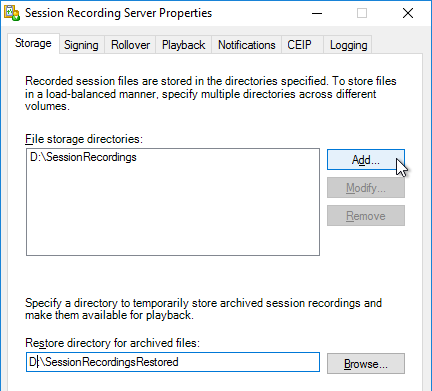Go to the Playback tab
The width and height of the screenshot is (432, 391).
pos(183,45)
